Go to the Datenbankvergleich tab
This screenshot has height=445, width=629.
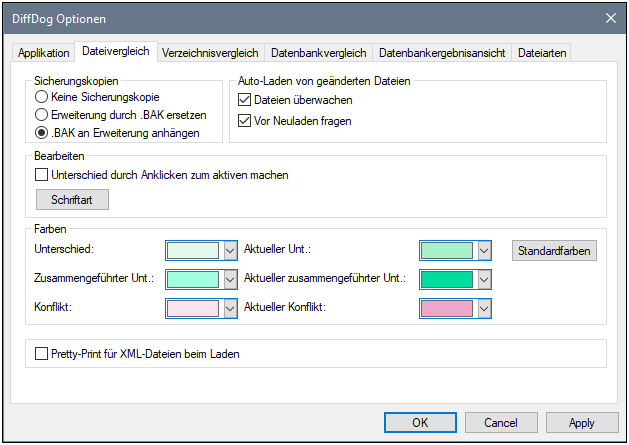tap(319, 53)
